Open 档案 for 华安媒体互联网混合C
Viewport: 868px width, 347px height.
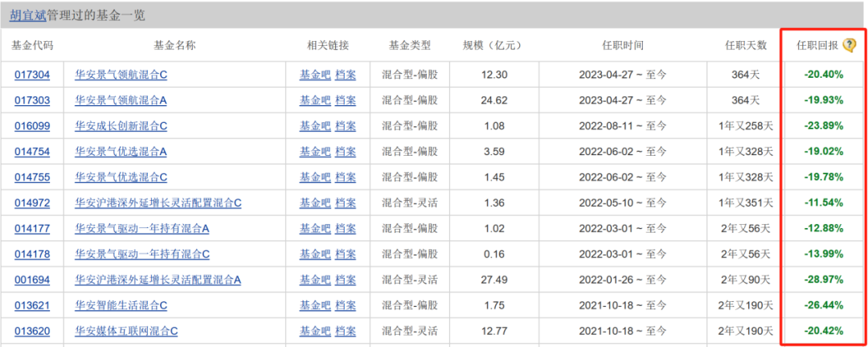pyautogui.click(x=346, y=332)
